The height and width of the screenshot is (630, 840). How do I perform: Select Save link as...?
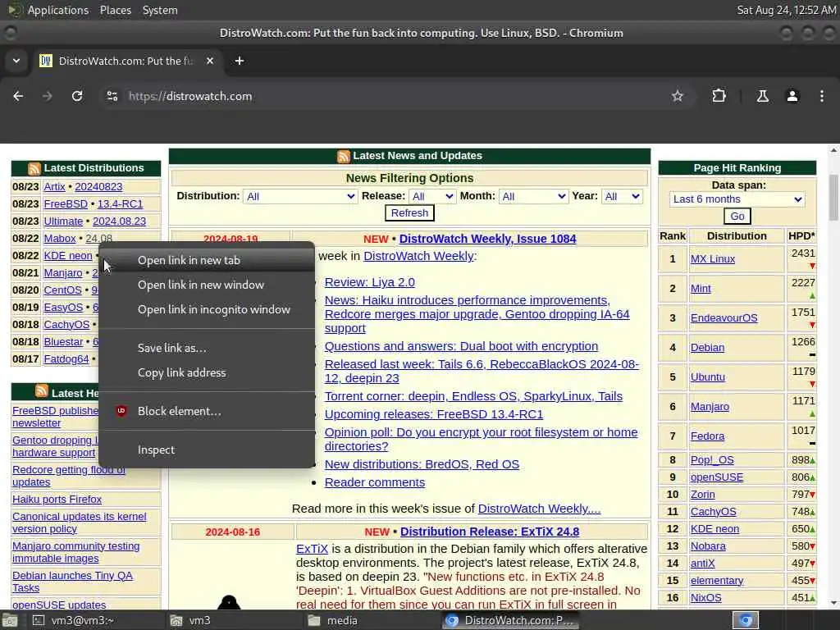coord(207,348)
